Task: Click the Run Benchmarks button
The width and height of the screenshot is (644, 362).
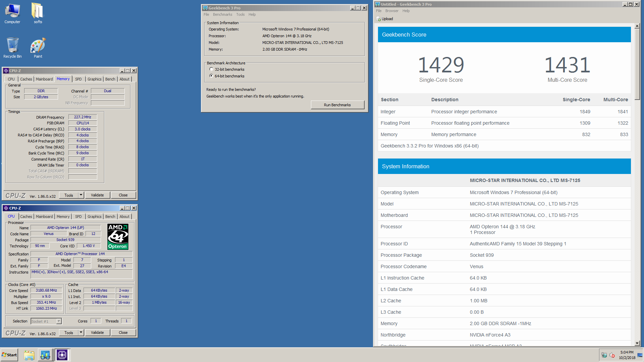Action: click(337, 105)
